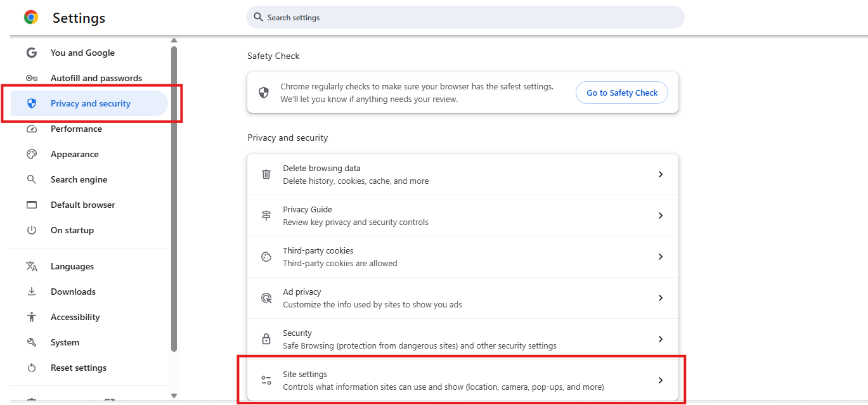Click the Site settings sliders icon
Screen dimensions: 868x405
tap(266, 380)
